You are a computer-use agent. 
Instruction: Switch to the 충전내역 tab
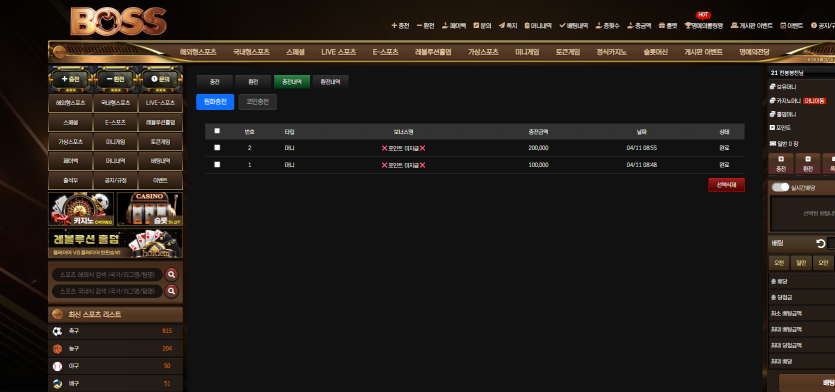coord(292,82)
